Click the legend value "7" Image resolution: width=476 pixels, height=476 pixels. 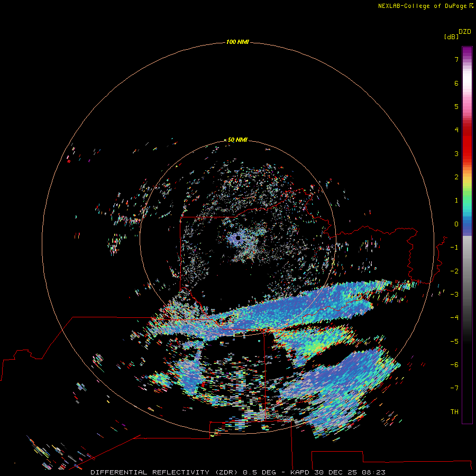point(456,59)
